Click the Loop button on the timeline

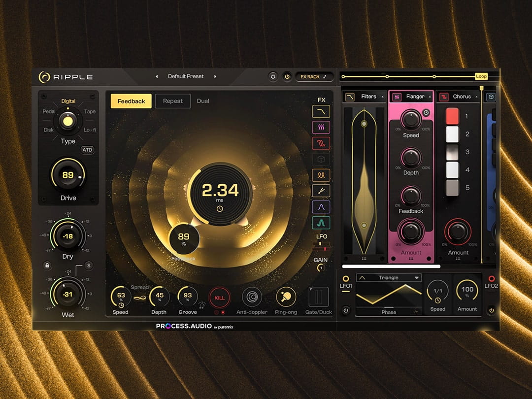coord(481,76)
